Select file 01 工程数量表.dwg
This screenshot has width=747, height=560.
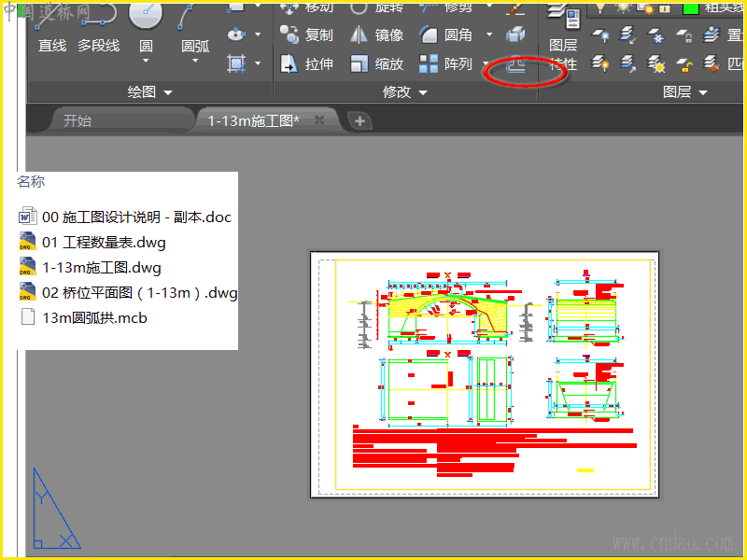92,243
